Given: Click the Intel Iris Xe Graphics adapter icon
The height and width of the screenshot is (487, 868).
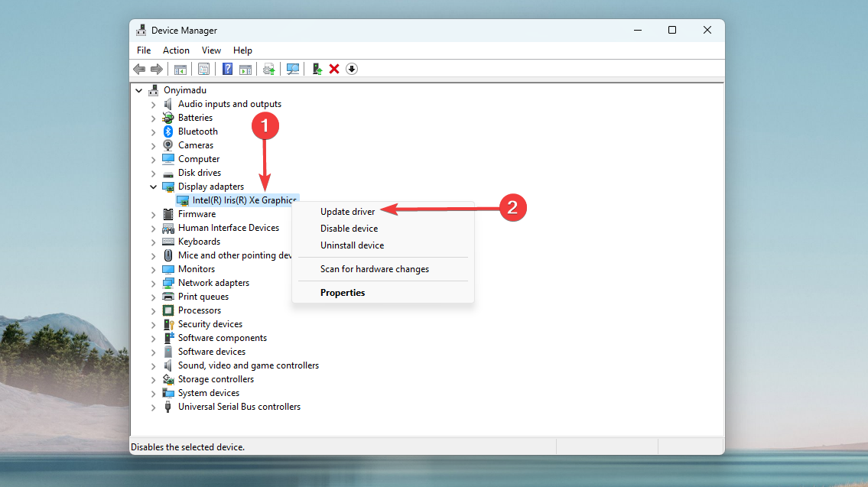Looking at the screenshot, I should (183, 200).
